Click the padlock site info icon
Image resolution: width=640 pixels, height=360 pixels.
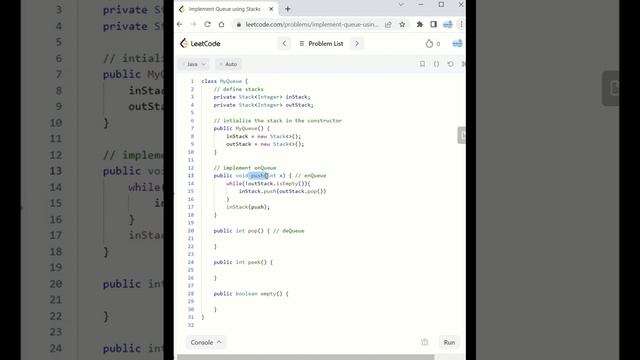238,24
